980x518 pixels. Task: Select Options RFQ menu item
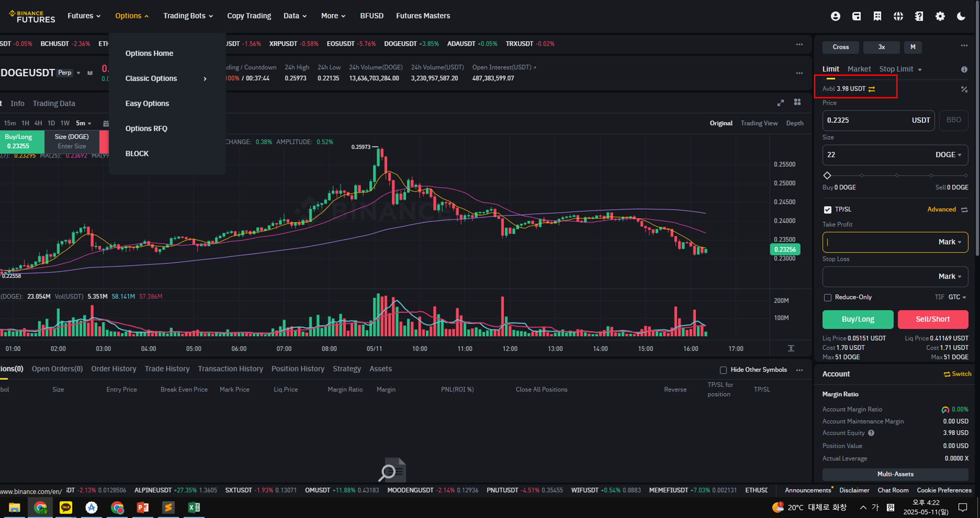146,129
